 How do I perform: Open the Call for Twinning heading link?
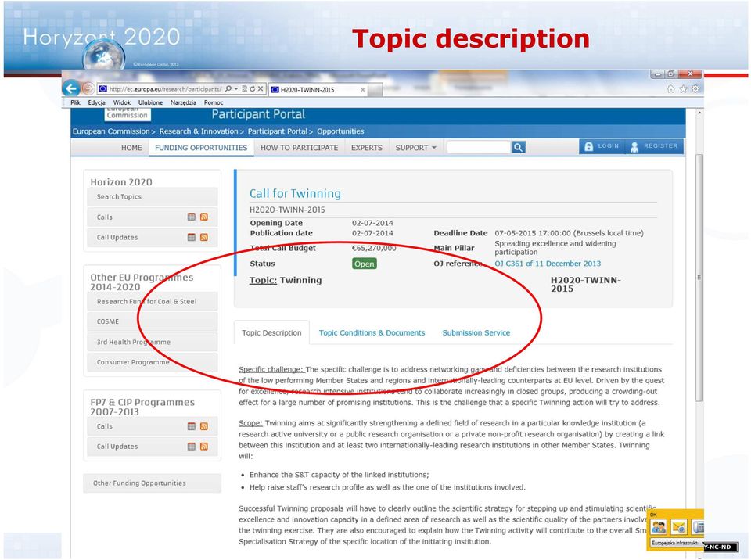pos(295,193)
